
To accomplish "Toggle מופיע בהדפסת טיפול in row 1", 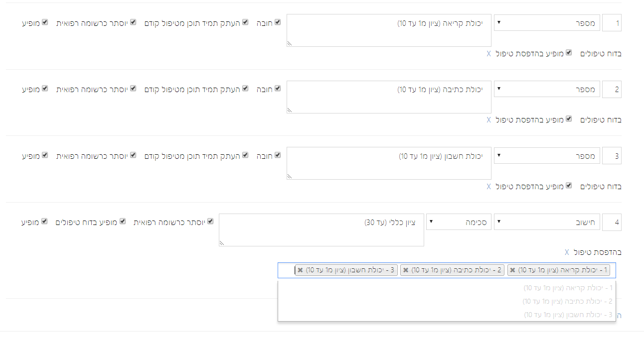I will pyautogui.click(x=569, y=53).
